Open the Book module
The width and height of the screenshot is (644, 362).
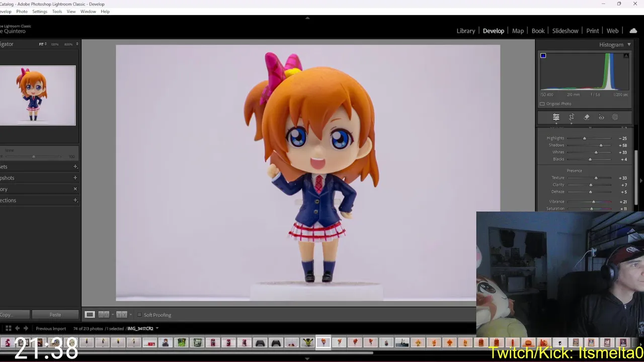[538, 31]
